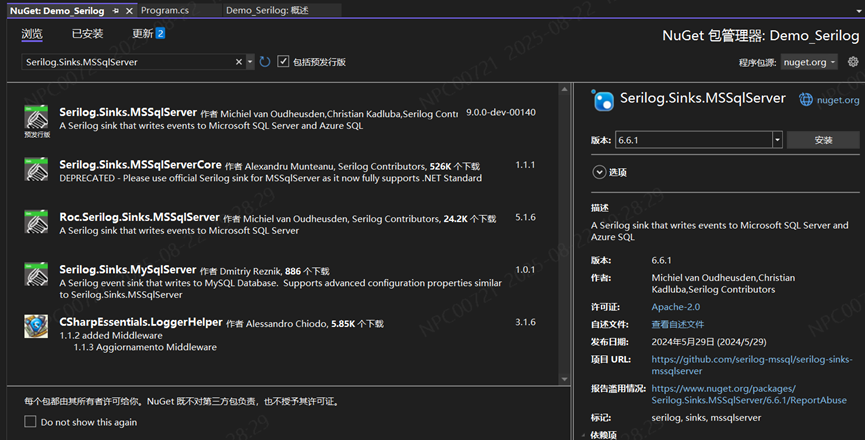Image resolution: width=865 pixels, height=440 pixels.
Task: Click the 预发行版 label under first package
Action: pyautogui.click(x=37, y=135)
